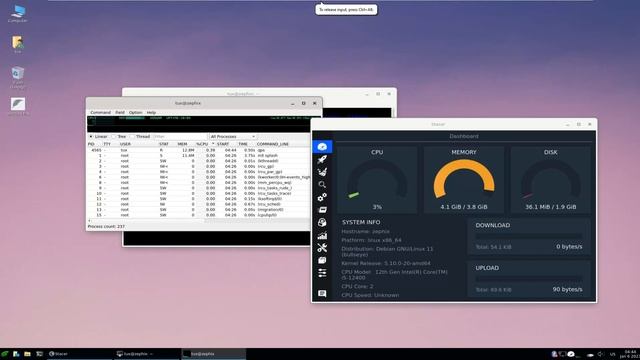Sort processes by START column header
Image resolution: width=640 pixels, height=360 pixels.
(x=223, y=144)
